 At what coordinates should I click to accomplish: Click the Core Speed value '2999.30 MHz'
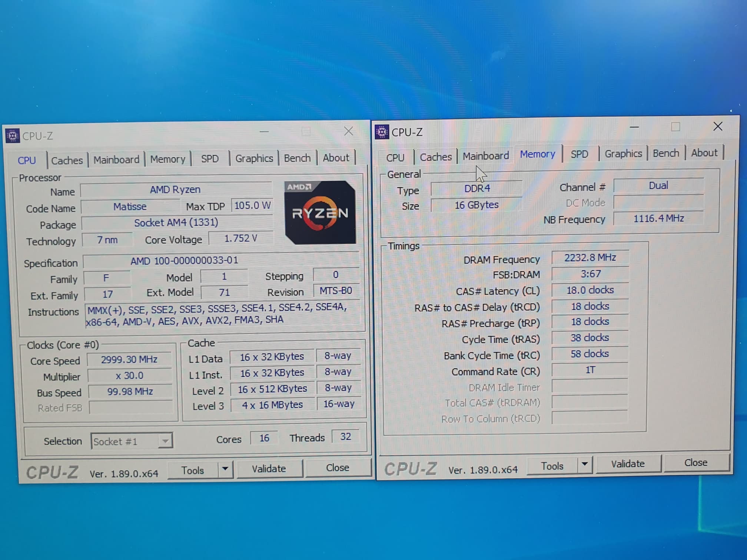130,359
